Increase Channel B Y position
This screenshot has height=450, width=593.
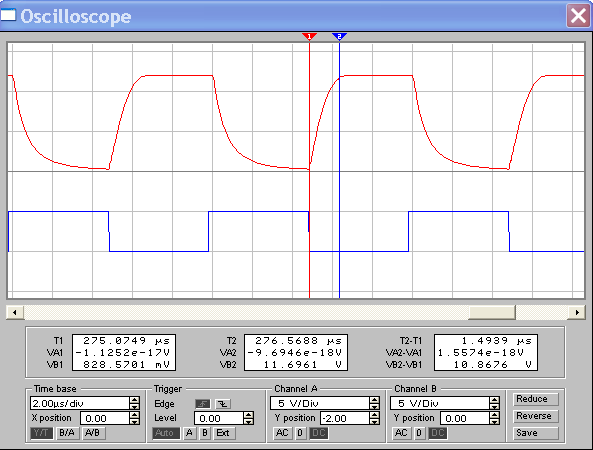(494, 415)
